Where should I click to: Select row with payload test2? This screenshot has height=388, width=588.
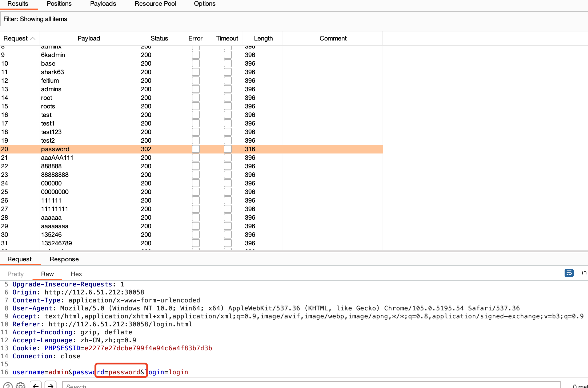click(191, 140)
